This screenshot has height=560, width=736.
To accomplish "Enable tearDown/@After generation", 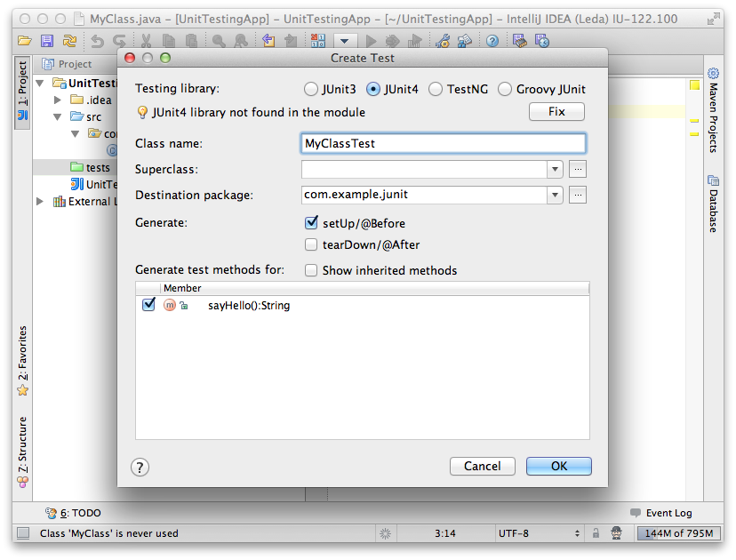I will (x=311, y=244).
